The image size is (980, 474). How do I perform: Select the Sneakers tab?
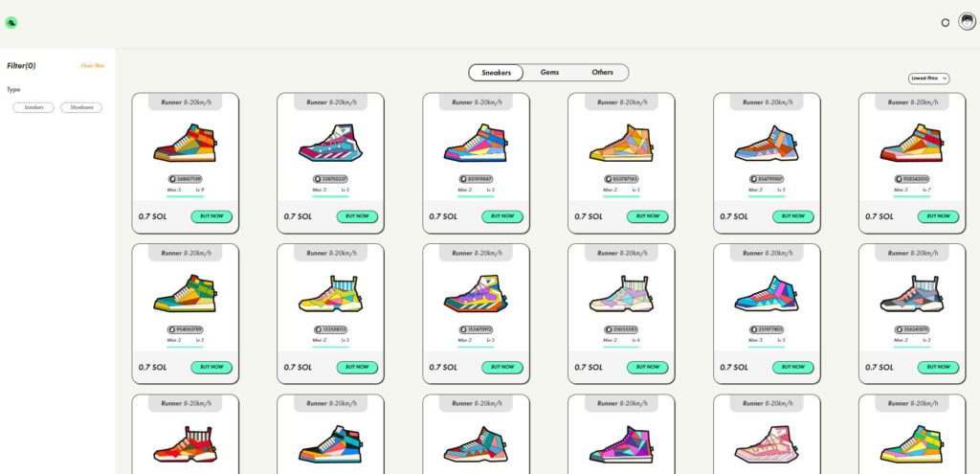pos(496,73)
